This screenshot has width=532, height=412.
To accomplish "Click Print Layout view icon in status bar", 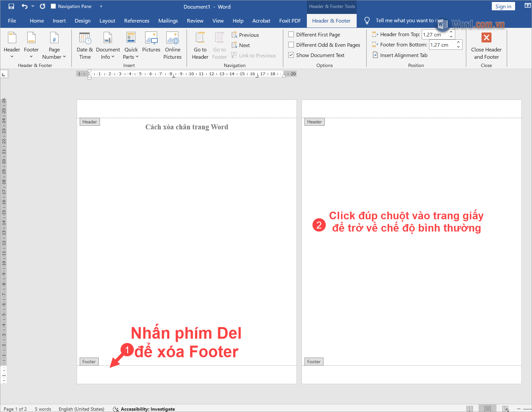I will click(x=488, y=409).
